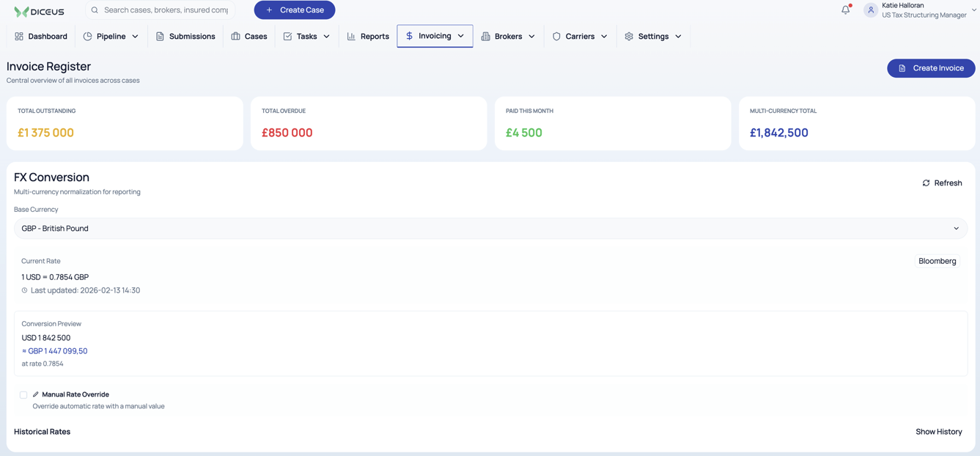
Task: Click the plus icon in Create Case
Action: tap(269, 10)
